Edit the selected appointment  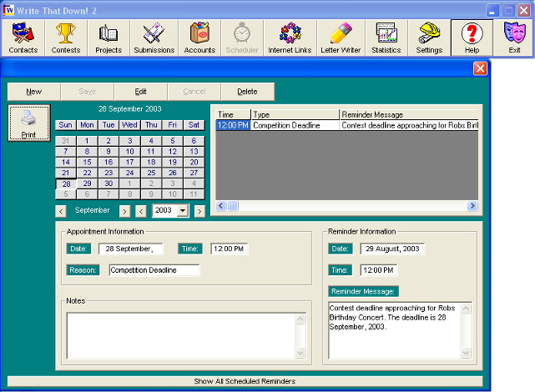click(x=140, y=92)
